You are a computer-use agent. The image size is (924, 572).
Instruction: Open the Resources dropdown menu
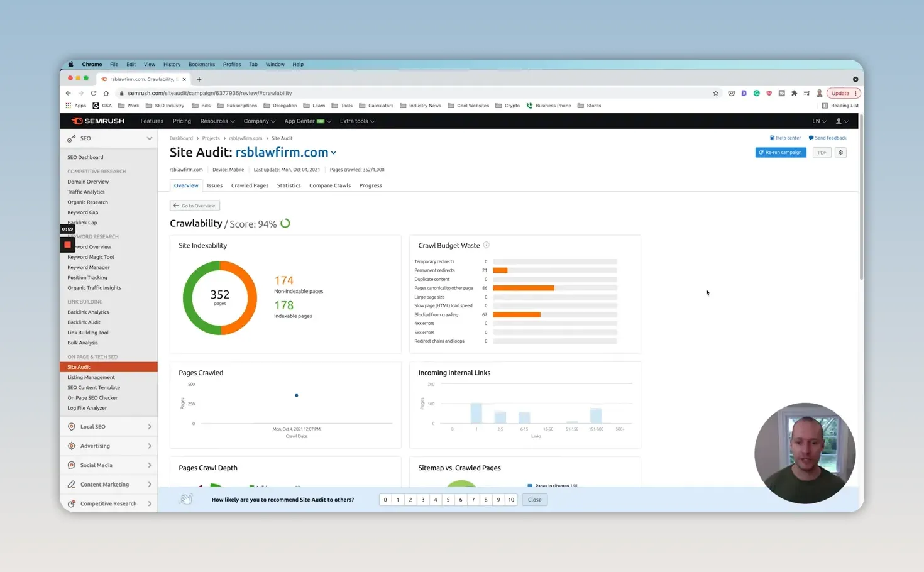217,121
